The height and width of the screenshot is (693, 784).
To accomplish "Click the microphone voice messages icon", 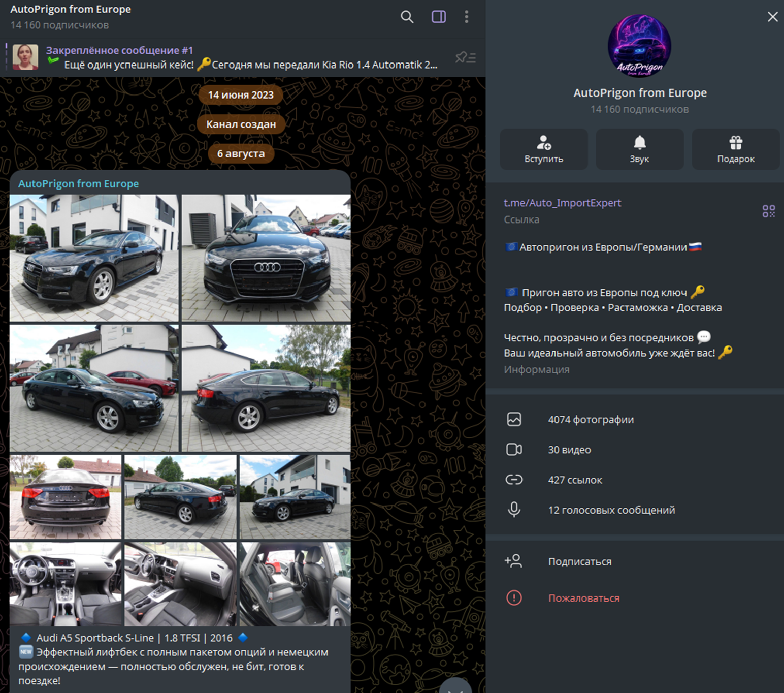I will (514, 510).
